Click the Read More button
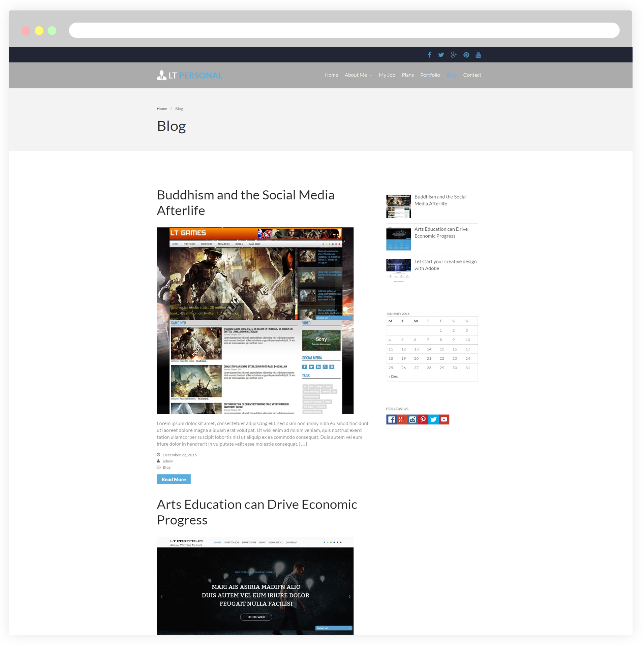This screenshot has width=644, height=647. pyautogui.click(x=174, y=480)
